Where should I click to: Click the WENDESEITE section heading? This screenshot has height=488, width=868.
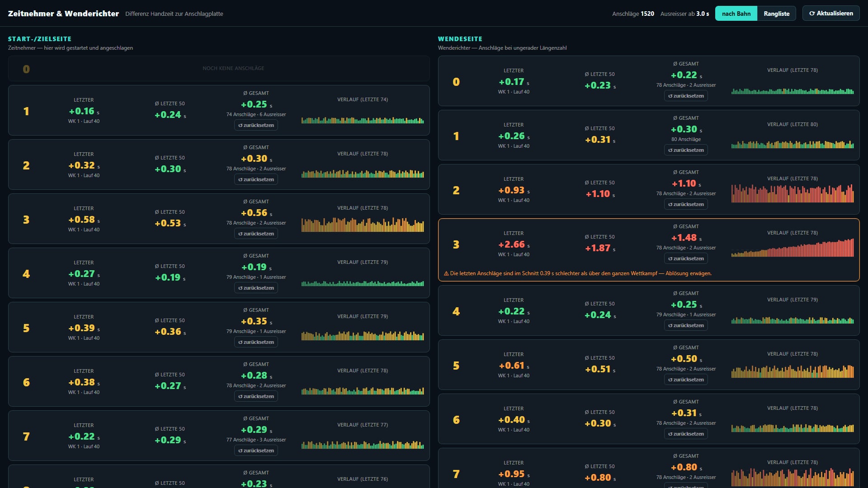[460, 39]
